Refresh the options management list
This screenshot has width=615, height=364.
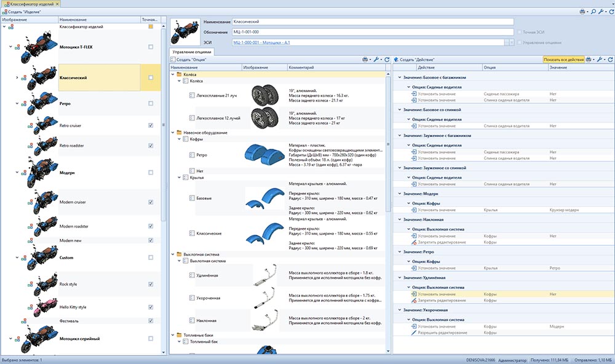pyautogui.click(x=387, y=60)
